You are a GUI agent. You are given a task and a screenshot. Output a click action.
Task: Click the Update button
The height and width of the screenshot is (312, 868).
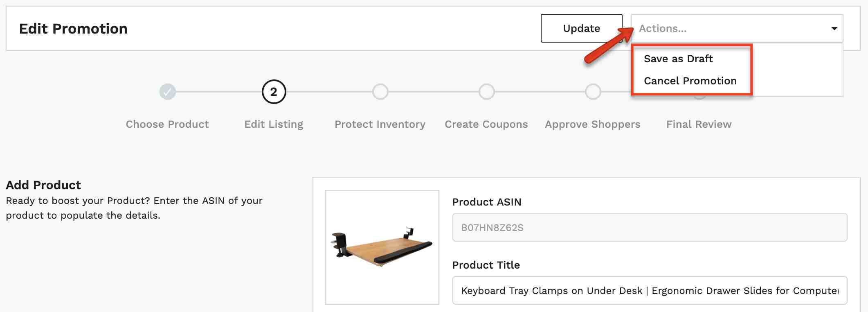click(x=581, y=28)
